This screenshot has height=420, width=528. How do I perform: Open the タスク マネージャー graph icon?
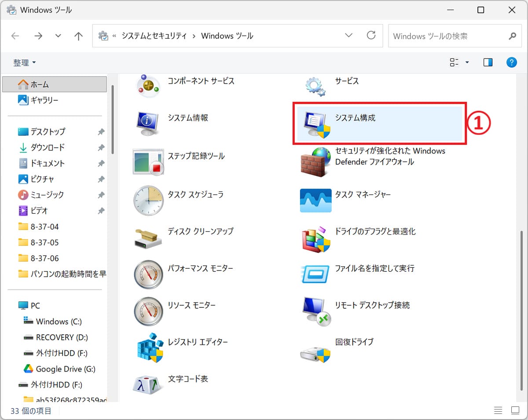click(315, 201)
